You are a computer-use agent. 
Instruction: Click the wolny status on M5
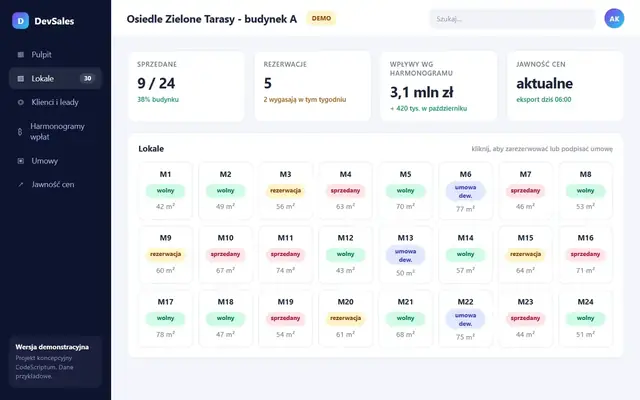405,191
